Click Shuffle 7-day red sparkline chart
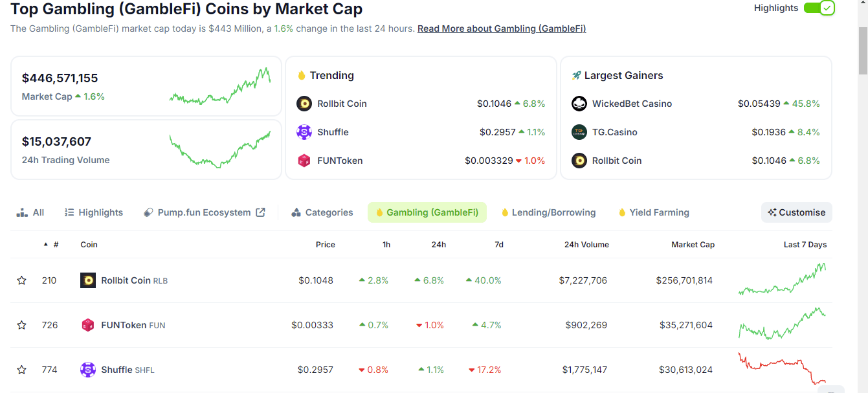Viewport: 868px width, 393px height. coord(783,368)
